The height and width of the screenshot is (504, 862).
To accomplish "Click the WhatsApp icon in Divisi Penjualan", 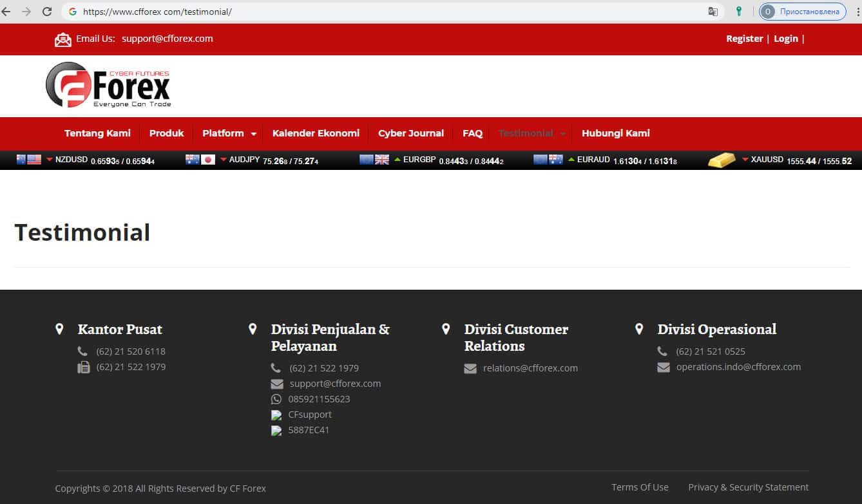I will tap(276, 399).
